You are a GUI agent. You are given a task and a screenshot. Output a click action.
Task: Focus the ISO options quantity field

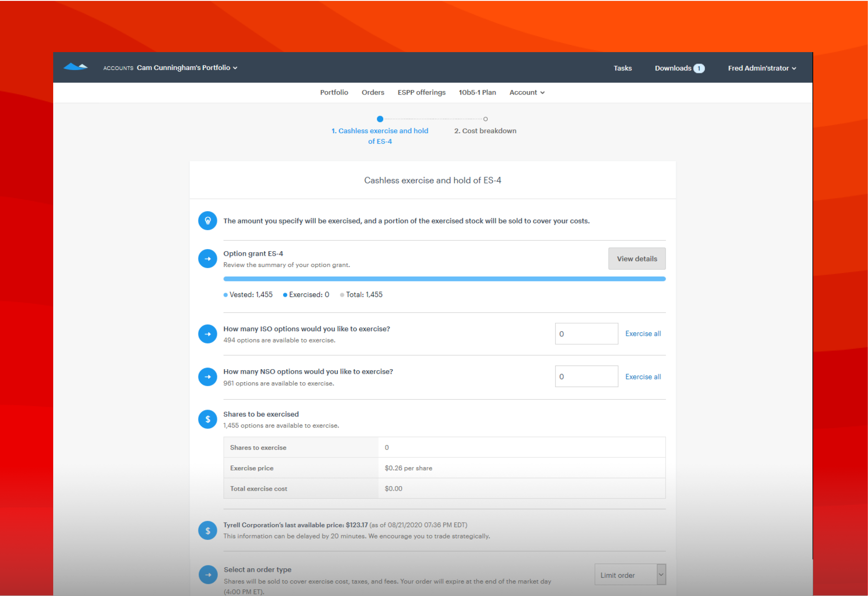pos(586,334)
